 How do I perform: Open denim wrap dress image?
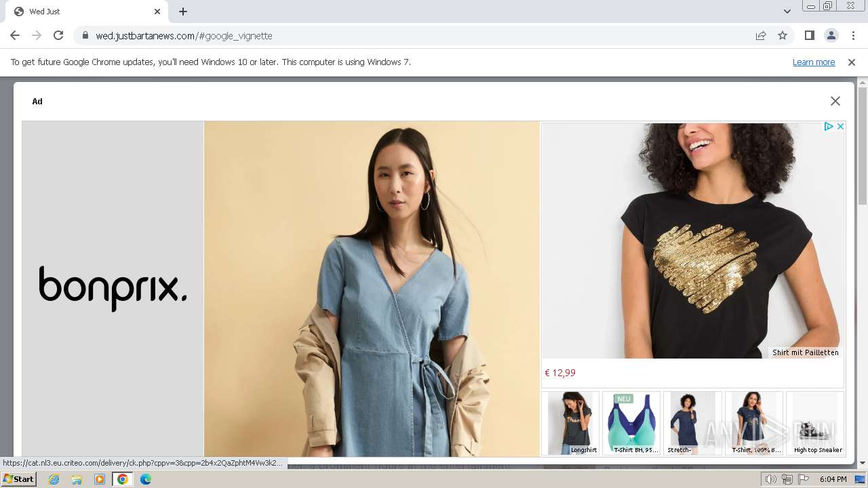click(x=372, y=289)
